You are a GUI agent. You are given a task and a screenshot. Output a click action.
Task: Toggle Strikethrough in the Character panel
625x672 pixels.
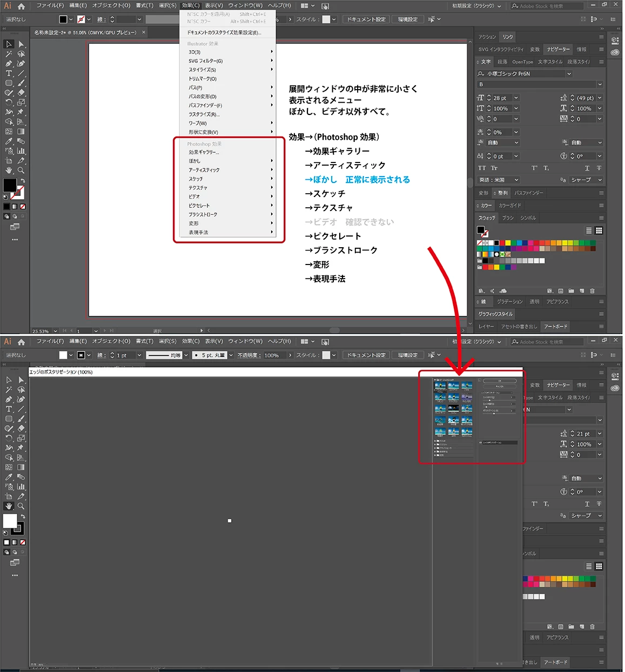599,168
